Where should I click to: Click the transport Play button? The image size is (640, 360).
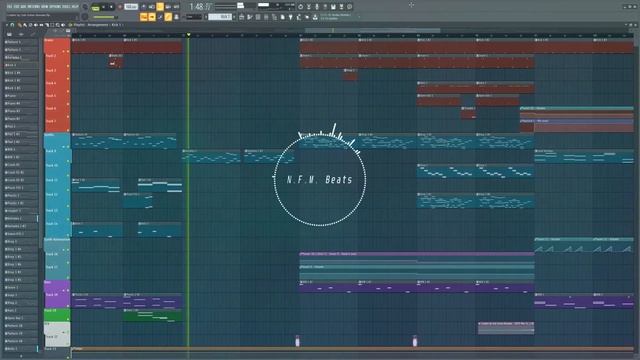103,7
